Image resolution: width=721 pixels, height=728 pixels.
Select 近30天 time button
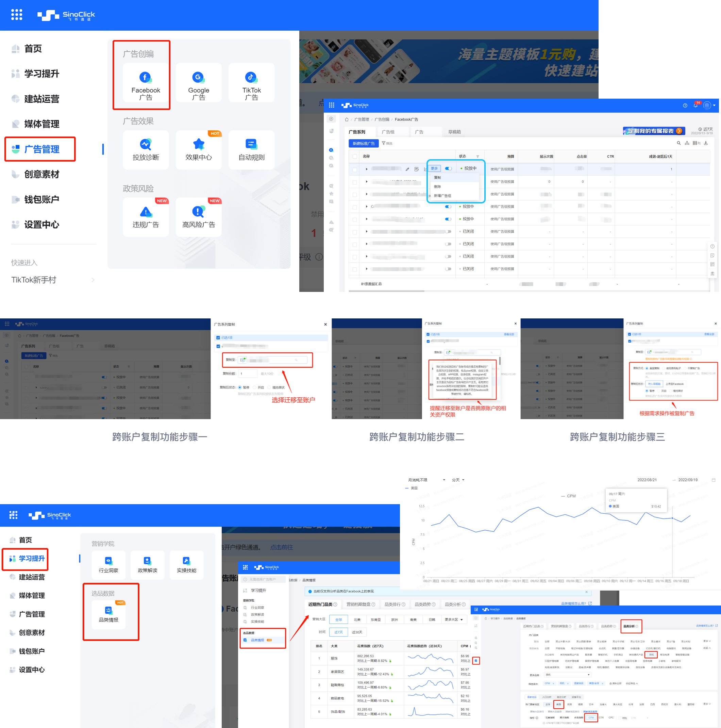(357, 632)
